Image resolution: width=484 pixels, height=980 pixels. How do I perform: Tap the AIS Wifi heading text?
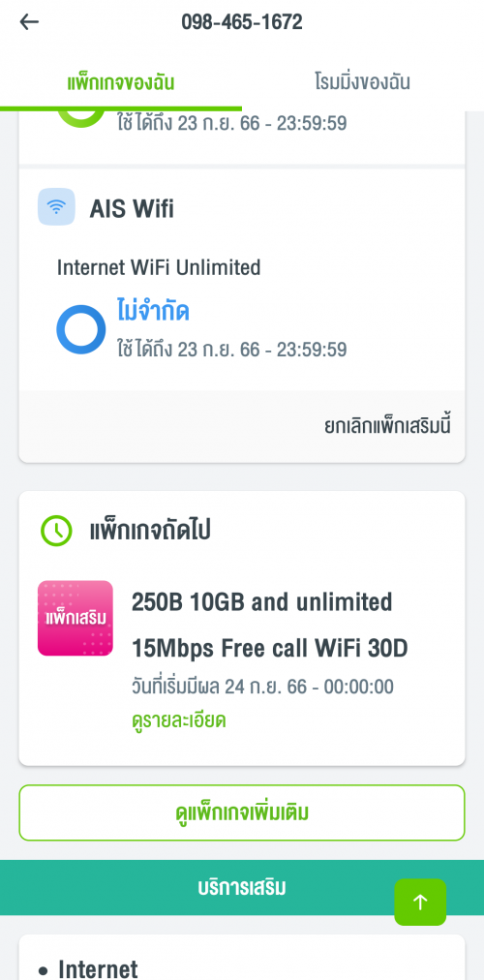coord(132,209)
